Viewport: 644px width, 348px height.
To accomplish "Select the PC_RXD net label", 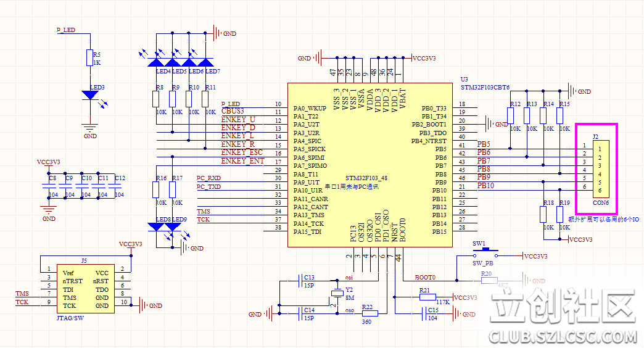I will pos(208,178).
